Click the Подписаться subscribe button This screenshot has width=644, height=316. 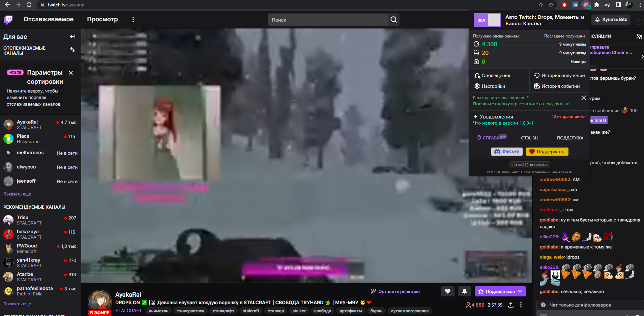pos(500,291)
